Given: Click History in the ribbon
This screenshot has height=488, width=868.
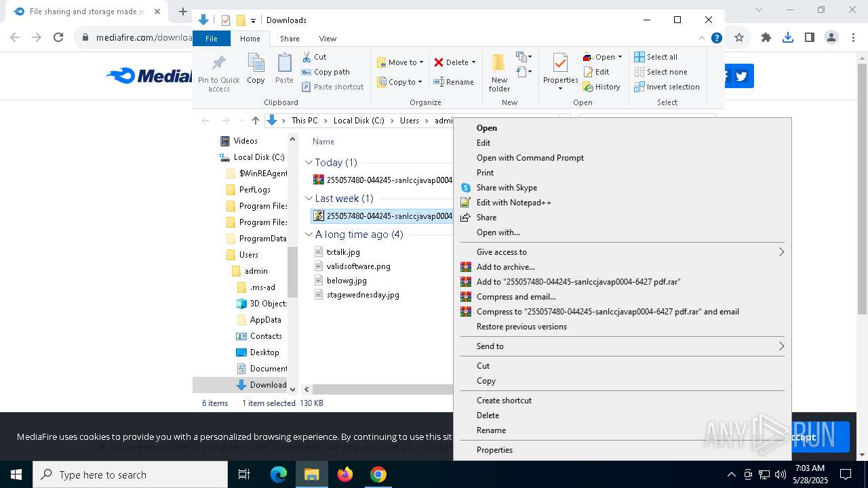Looking at the screenshot, I should (601, 87).
